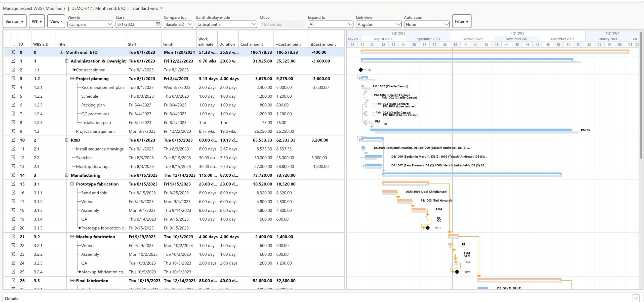Click the hourglass icon on Project management row

click(x=13, y=131)
